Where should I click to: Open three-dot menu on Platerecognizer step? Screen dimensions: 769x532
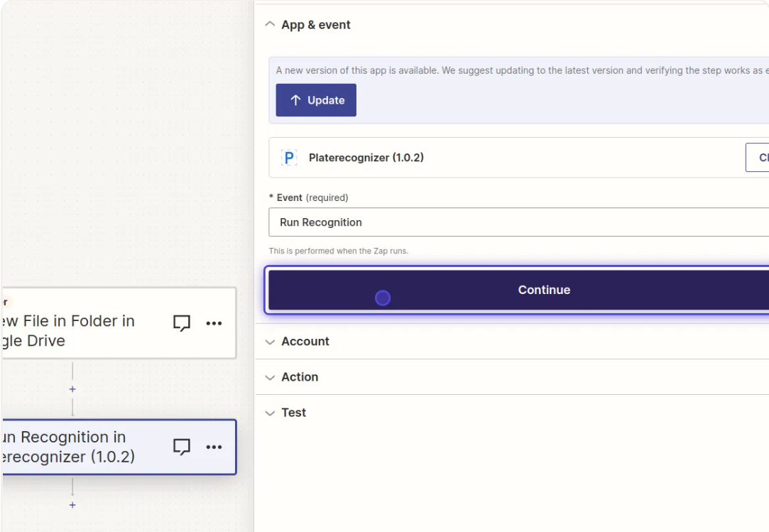pyautogui.click(x=214, y=447)
